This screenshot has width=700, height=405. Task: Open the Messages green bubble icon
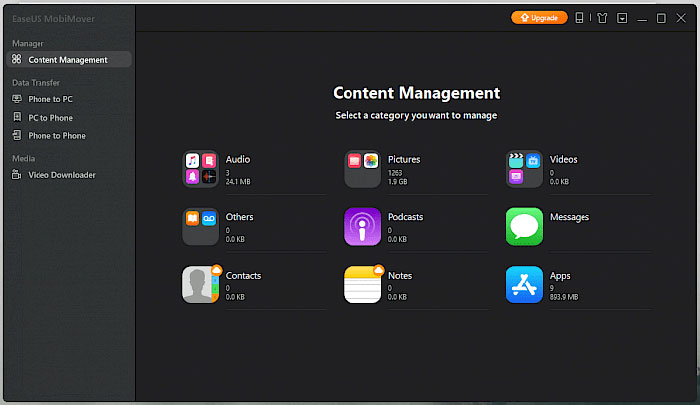tap(525, 226)
